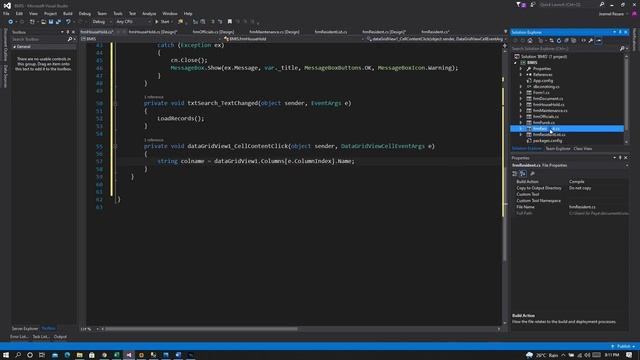Switch to frmOfficials.cs [Design] tab
The image size is (640, 360).
click(x=213, y=32)
